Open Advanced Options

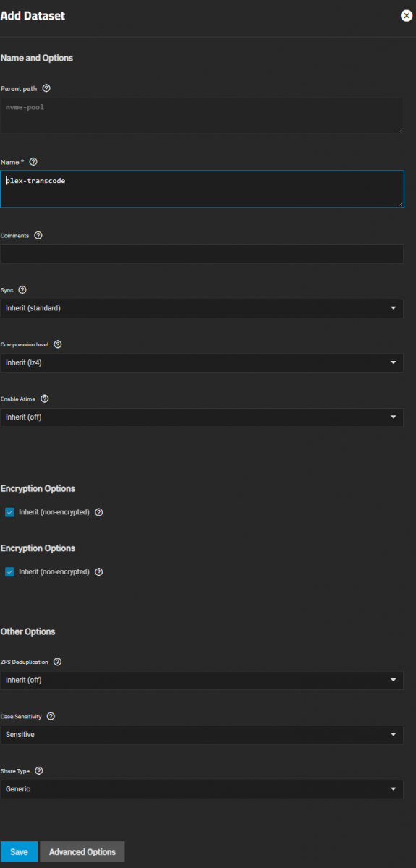pyautogui.click(x=82, y=851)
